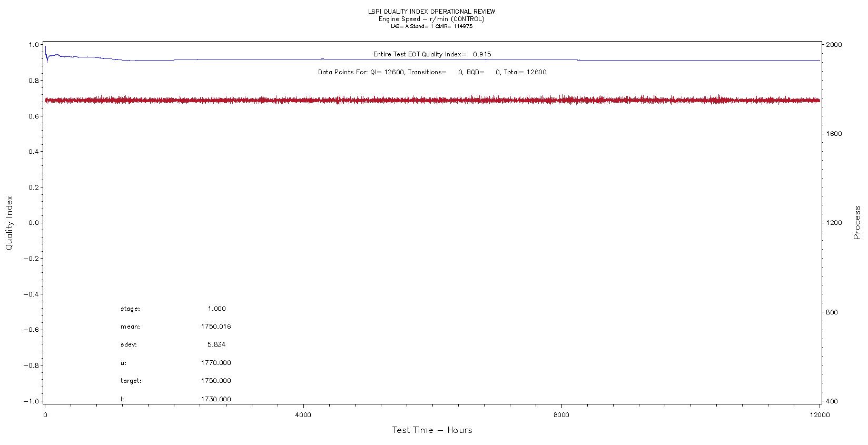This screenshot has width=868, height=445.
Task: Click the 0.0 tick on Quality Index axis
Action: tap(33, 223)
